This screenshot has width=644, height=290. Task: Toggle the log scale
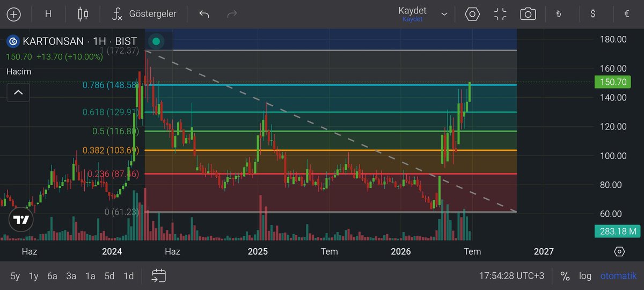(585, 276)
